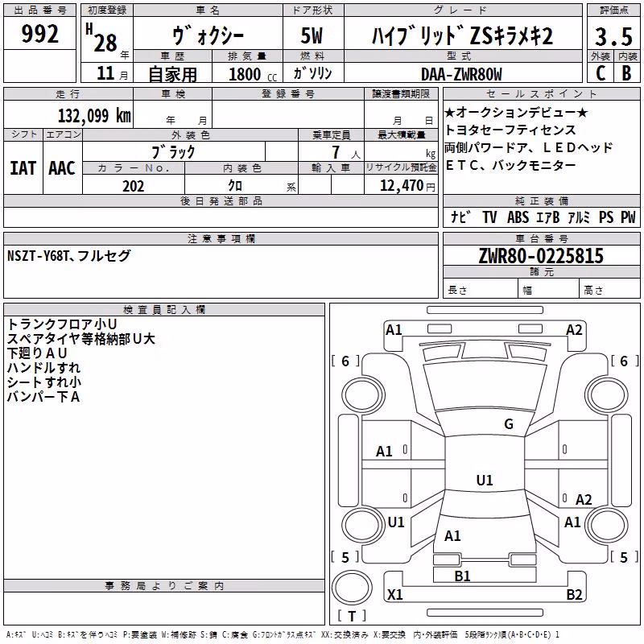Select interior color クロ
The image size is (644, 644).
(x=235, y=186)
